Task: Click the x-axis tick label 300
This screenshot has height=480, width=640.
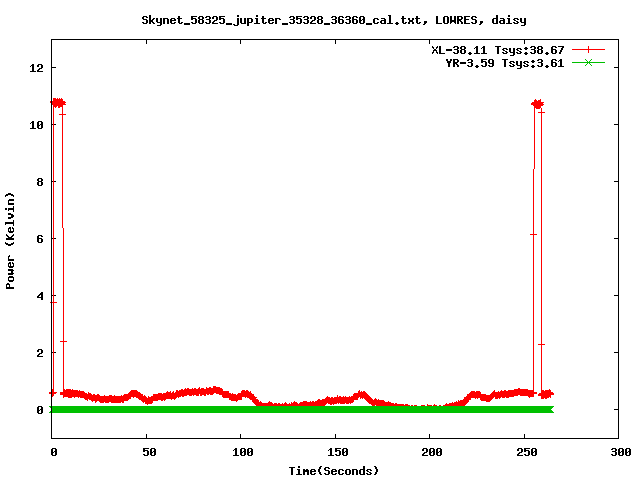Action: coord(620,452)
